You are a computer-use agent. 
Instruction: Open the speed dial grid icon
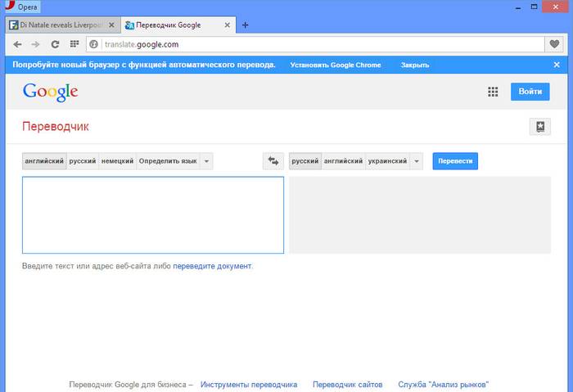click(x=74, y=44)
